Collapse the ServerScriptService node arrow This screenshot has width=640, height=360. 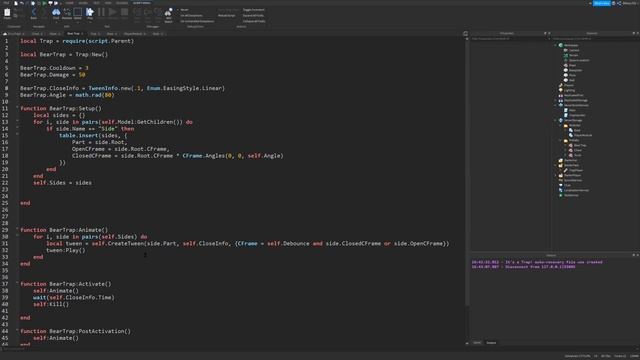click(556, 105)
